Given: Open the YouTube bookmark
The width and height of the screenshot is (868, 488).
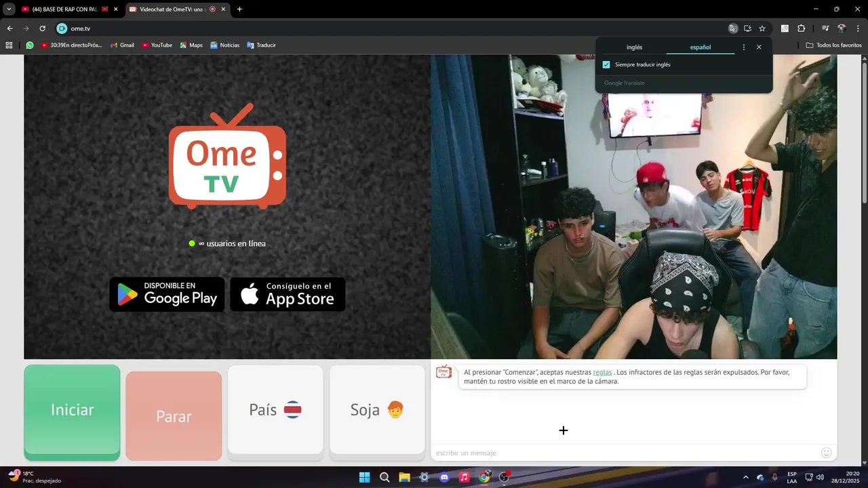Looking at the screenshot, I should (157, 45).
